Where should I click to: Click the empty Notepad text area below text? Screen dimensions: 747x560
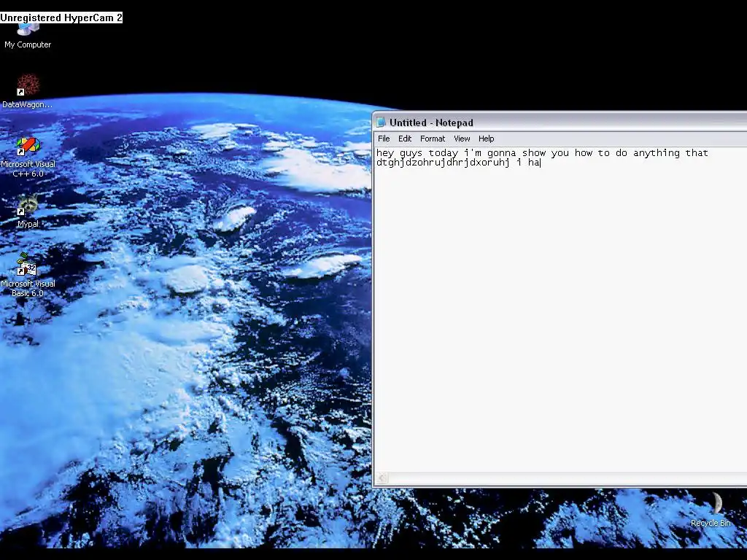tap(560, 319)
